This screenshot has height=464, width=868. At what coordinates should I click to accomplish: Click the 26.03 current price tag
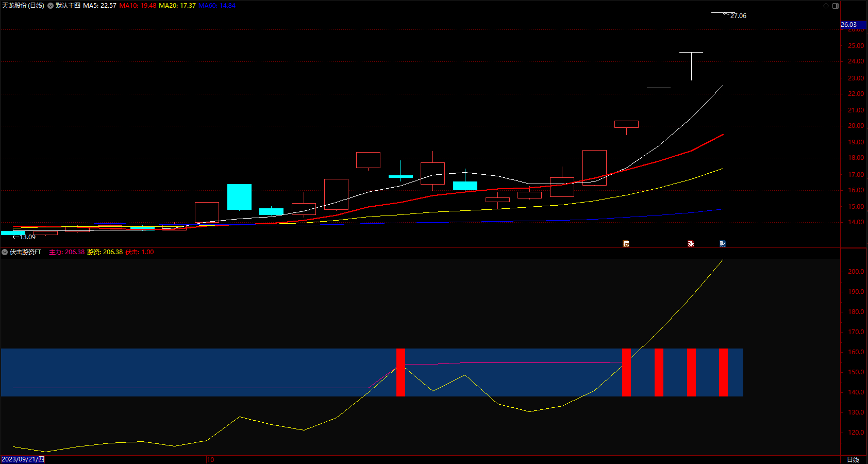854,25
